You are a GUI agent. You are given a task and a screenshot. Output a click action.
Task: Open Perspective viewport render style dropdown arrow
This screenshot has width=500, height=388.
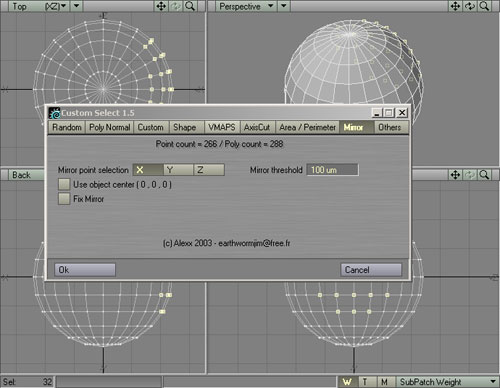[x=284, y=6]
